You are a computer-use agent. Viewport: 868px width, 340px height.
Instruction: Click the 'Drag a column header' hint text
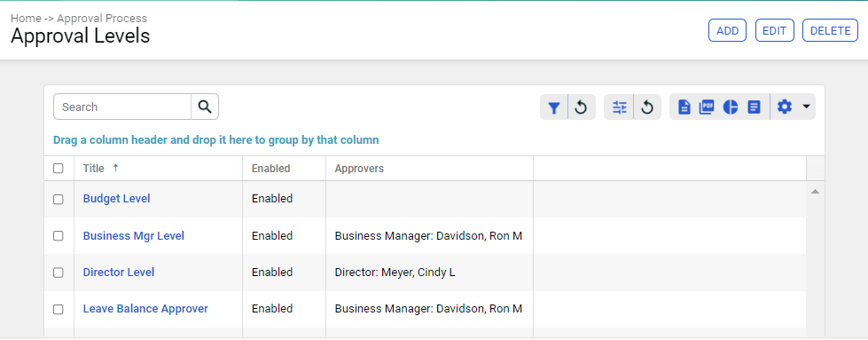(x=216, y=139)
